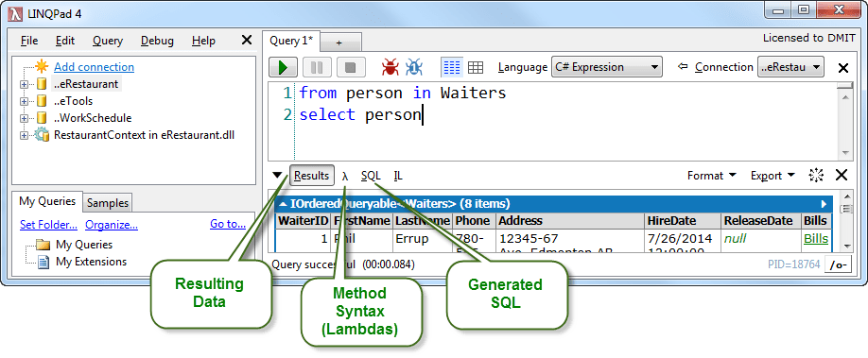868x358 pixels.
Task: Show the generated SQL tab
Action: 371,176
